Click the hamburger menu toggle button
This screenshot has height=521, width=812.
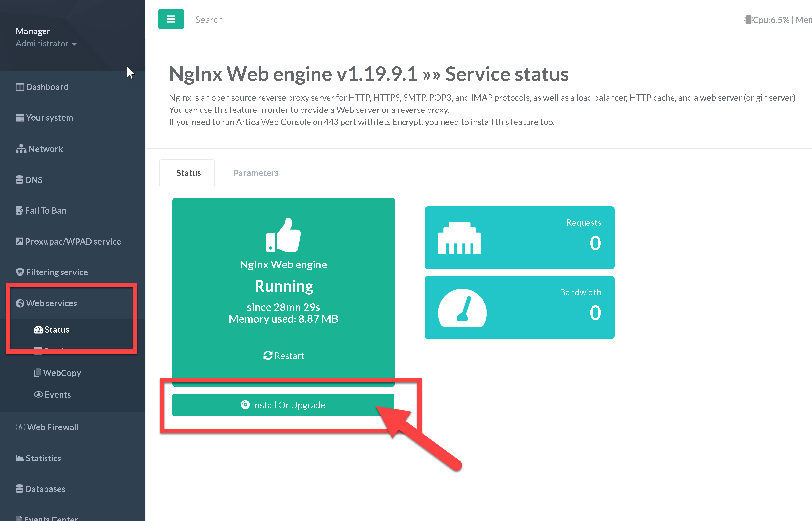click(x=171, y=19)
